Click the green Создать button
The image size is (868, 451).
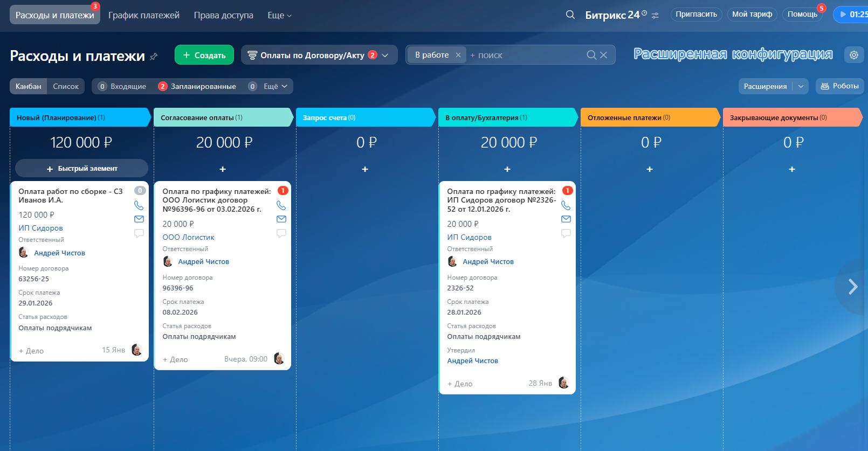click(x=204, y=55)
